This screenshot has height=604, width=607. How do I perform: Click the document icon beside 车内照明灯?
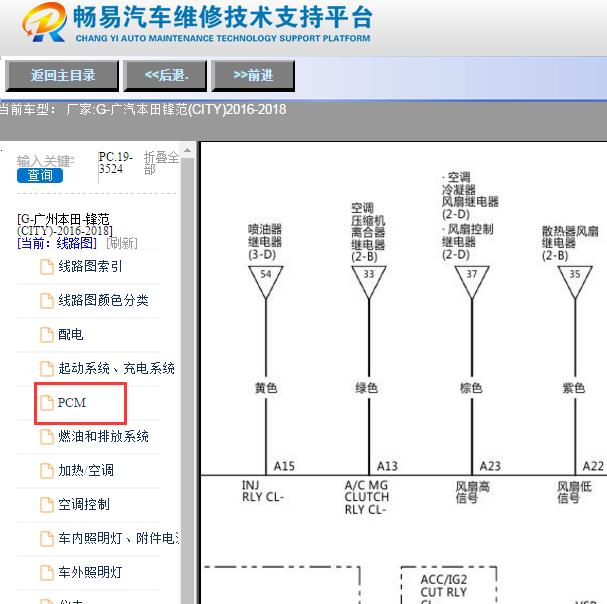[47, 539]
